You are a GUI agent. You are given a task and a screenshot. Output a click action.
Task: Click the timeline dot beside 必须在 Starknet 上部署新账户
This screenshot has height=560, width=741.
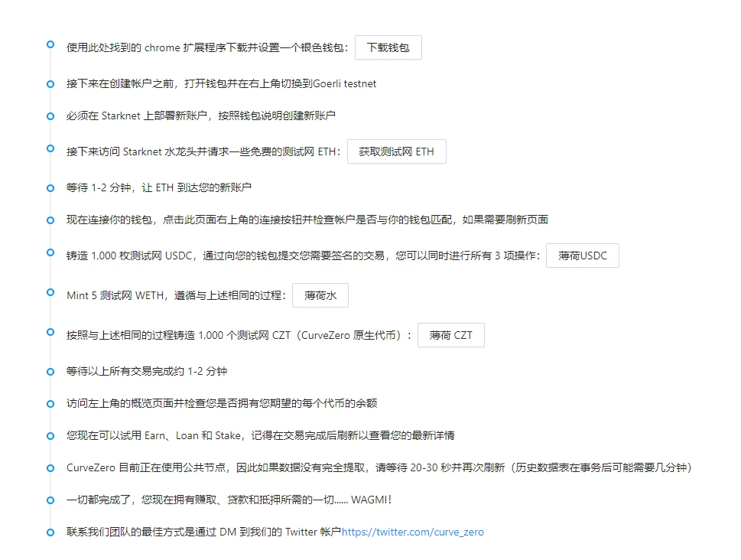(x=50, y=116)
